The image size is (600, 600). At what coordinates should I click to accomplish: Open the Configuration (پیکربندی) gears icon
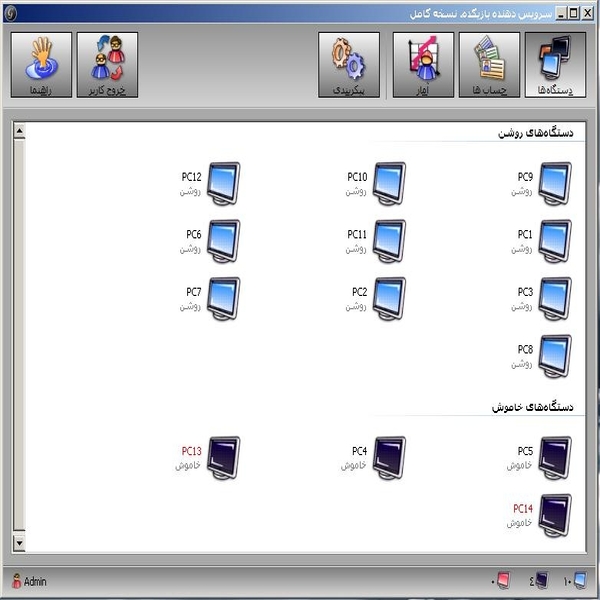coord(349,65)
